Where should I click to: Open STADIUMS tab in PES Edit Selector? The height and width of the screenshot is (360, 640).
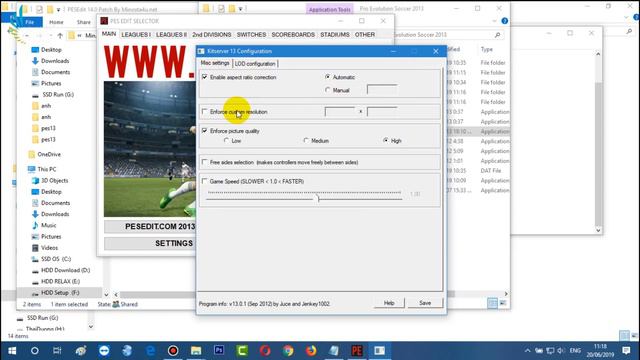pyautogui.click(x=335, y=35)
